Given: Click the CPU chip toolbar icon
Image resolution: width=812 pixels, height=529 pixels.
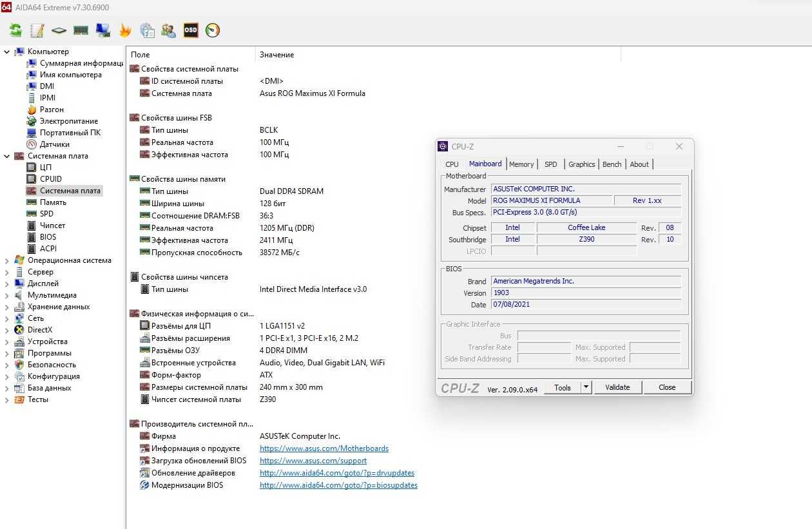Looking at the screenshot, I should click(x=59, y=30).
